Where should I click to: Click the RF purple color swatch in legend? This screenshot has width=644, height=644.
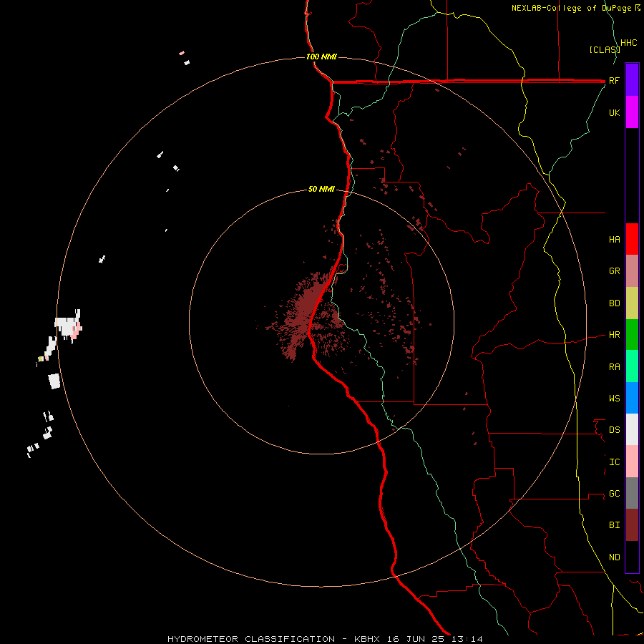(632, 79)
